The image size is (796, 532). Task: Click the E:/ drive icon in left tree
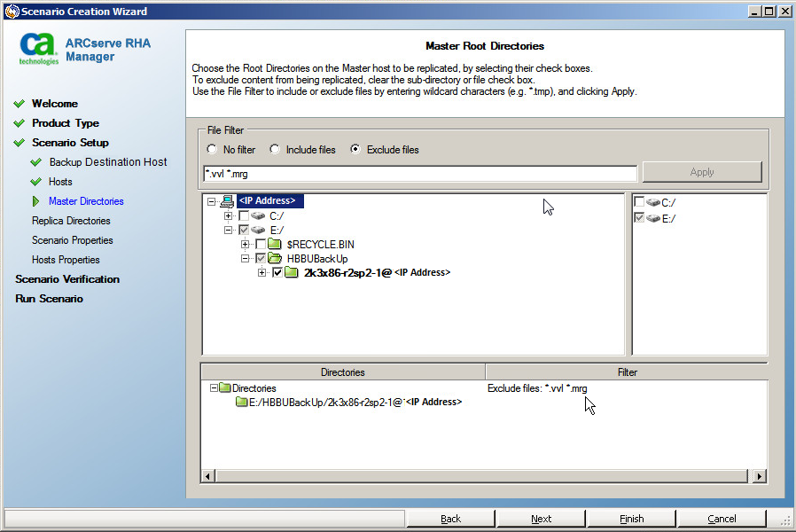(258, 231)
